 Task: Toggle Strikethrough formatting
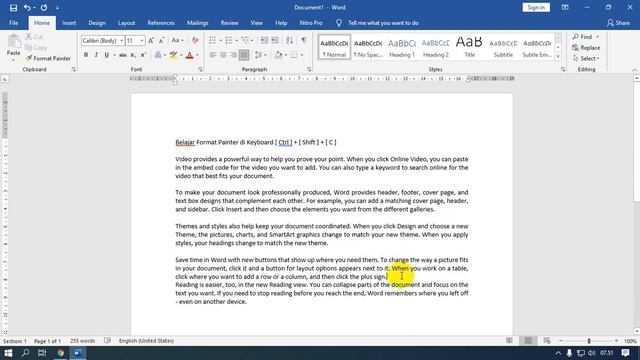[122, 55]
